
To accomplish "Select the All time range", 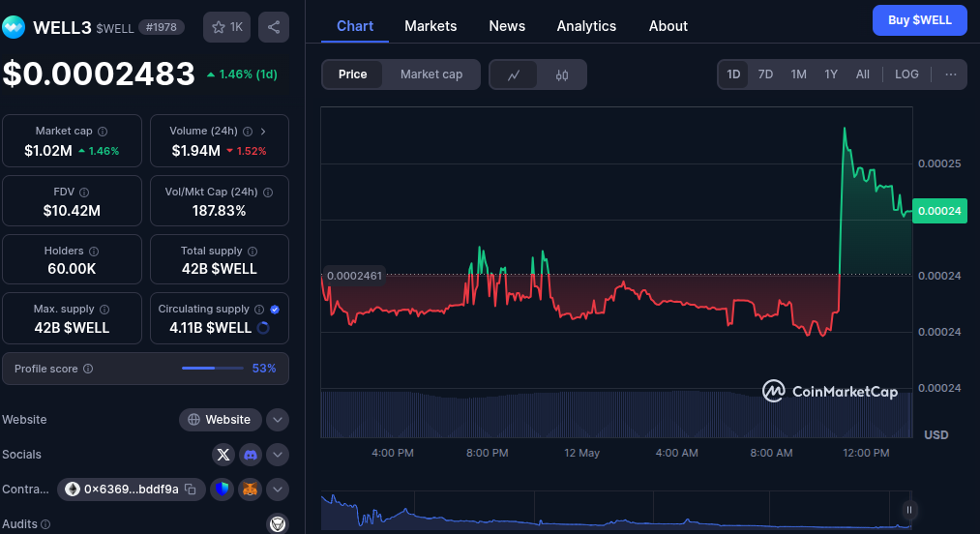I will (863, 74).
